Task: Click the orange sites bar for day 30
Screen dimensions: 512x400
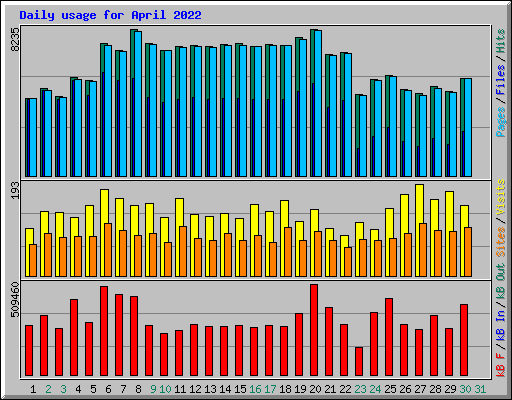Action: tap(468, 252)
